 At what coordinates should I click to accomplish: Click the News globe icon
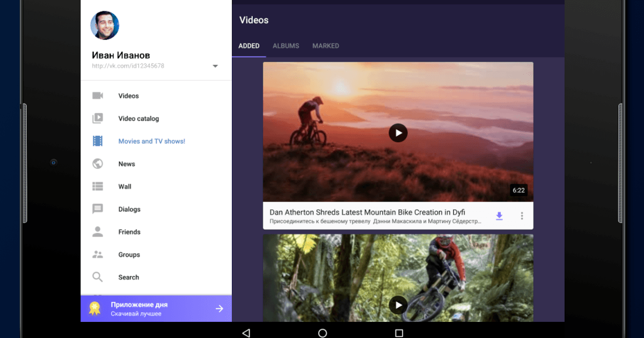point(98,164)
